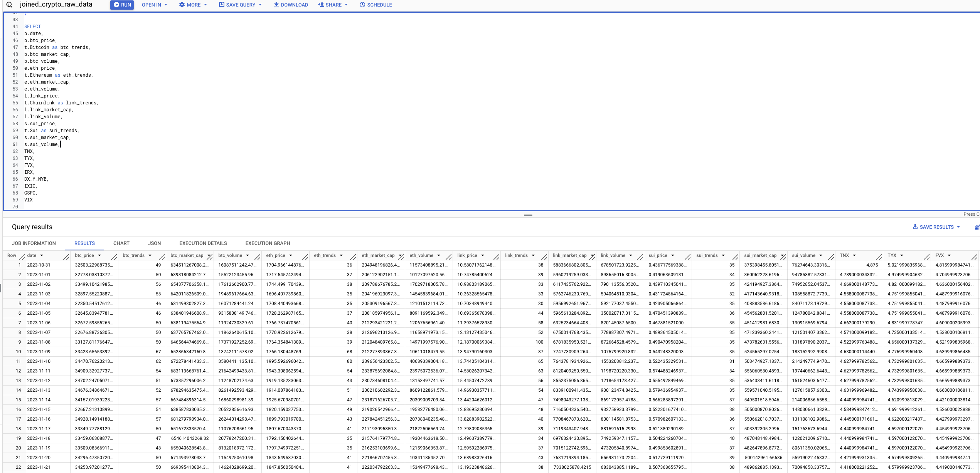The height and width of the screenshot is (473, 980).
Task: Click the link_price column resize handle
Action: point(497,257)
